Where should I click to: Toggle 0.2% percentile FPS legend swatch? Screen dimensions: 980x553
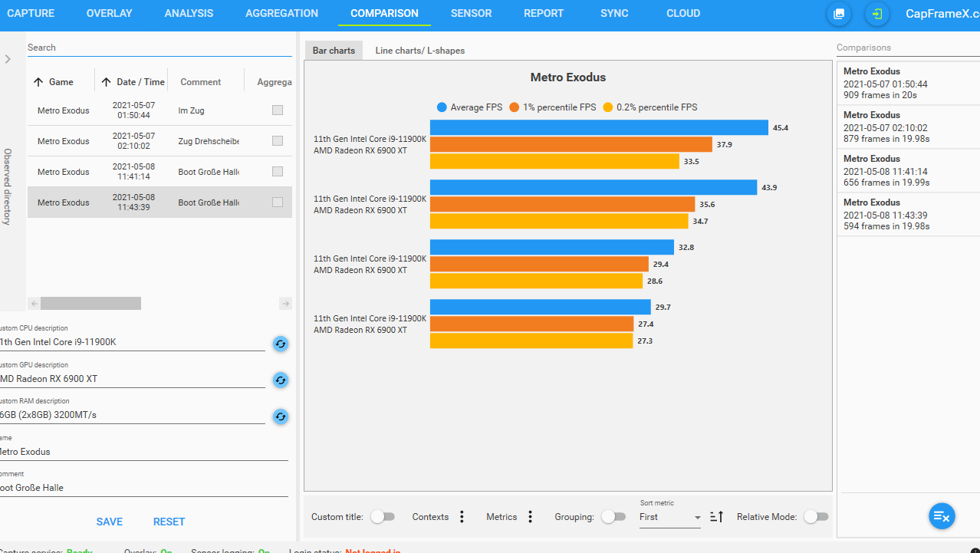click(608, 107)
